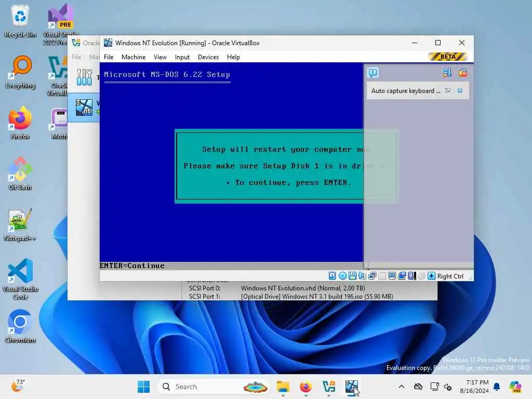Open Copilot Preview icon in the taskbar

coord(515,387)
